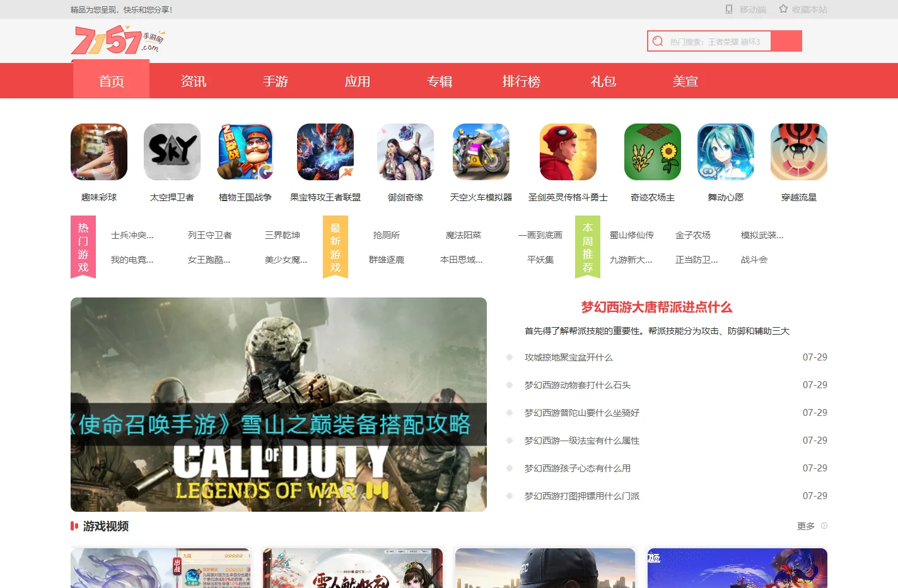Open the 果宝特攻王者联盟 game icon

coord(325,152)
